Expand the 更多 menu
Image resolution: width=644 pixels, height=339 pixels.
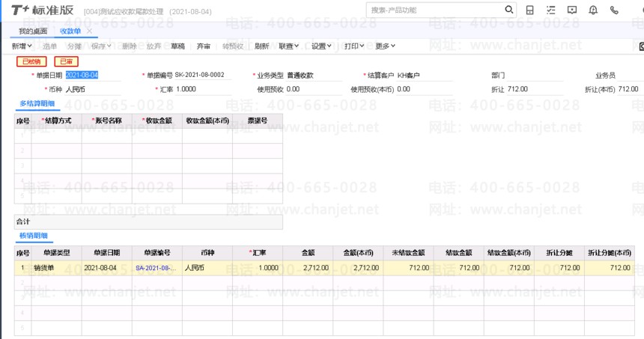(x=385, y=46)
